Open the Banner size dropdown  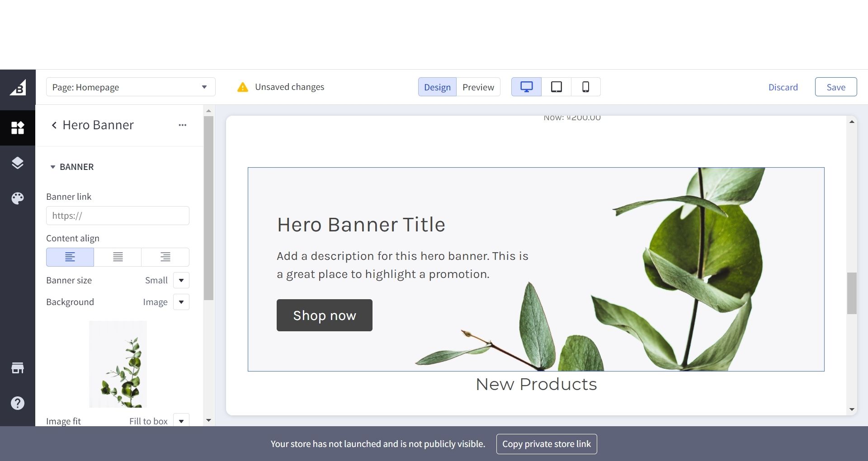click(181, 280)
